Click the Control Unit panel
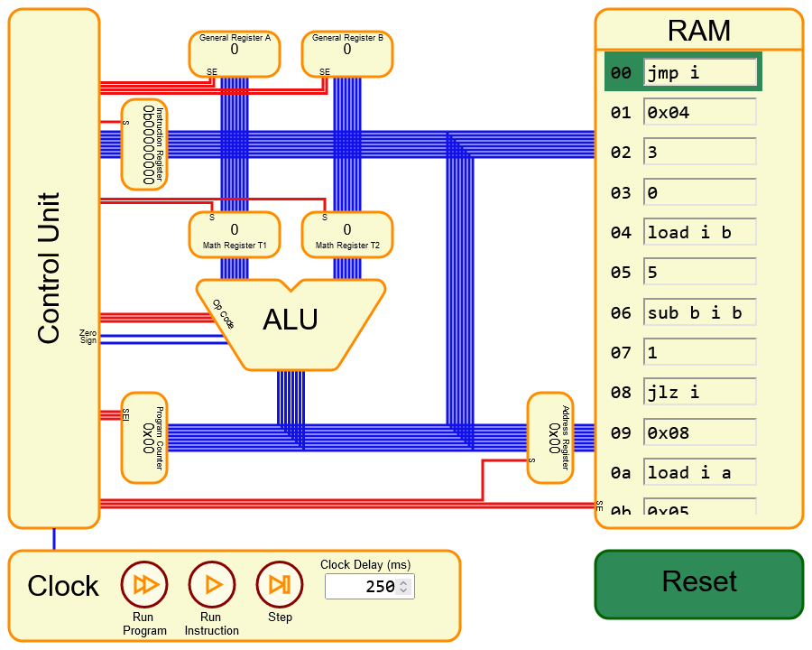The width and height of the screenshot is (812, 650). tap(54, 268)
